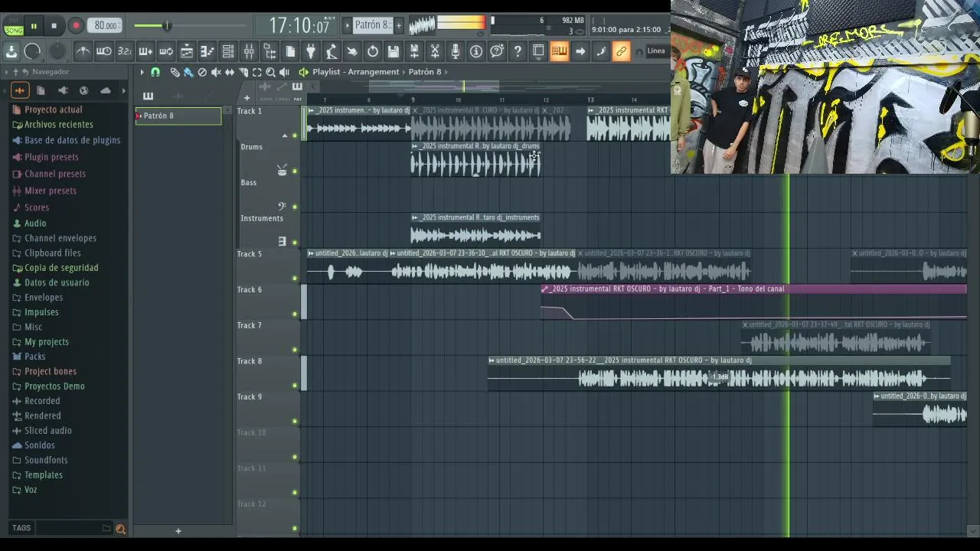980x551 pixels.
Task: Click the stop button
Action: [x=54, y=26]
